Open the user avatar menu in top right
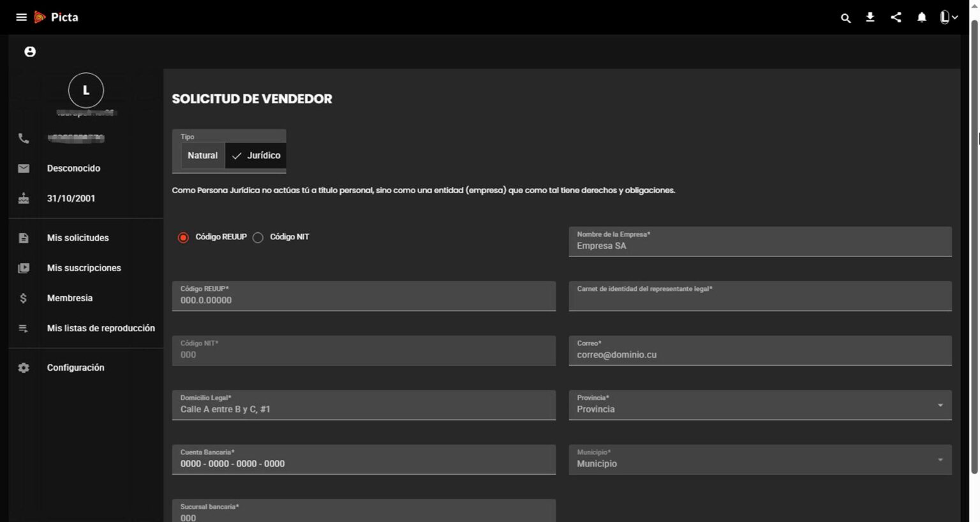Image resolution: width=980 pixels, height=522 pixels. point(948,17)
